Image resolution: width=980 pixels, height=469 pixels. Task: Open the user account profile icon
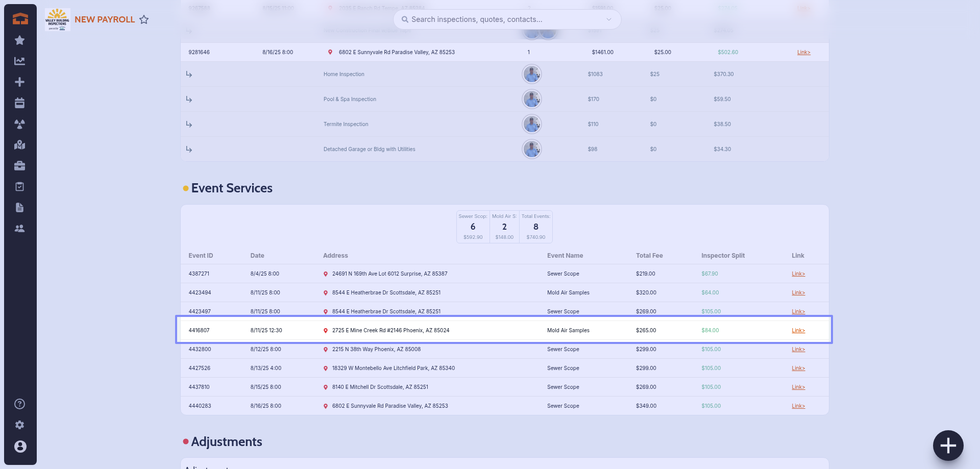click(x=20, y=447)
